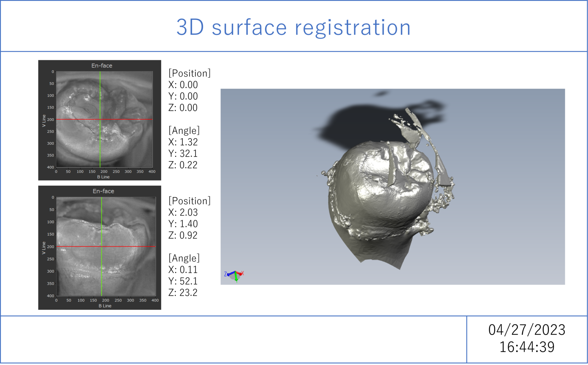Click the top Angle Y: 32.1 value
Viewport: 588px width, 365px height.
click(183, 153)
